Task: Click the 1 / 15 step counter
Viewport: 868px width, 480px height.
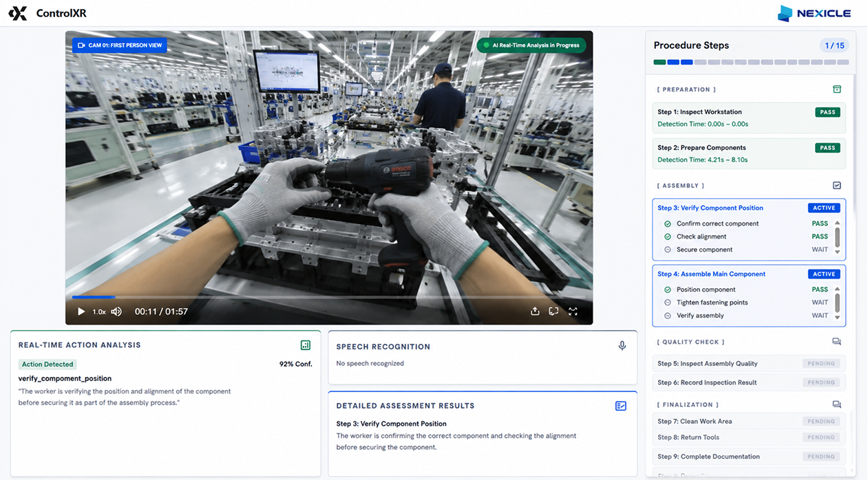Action: tap(834, 45)
